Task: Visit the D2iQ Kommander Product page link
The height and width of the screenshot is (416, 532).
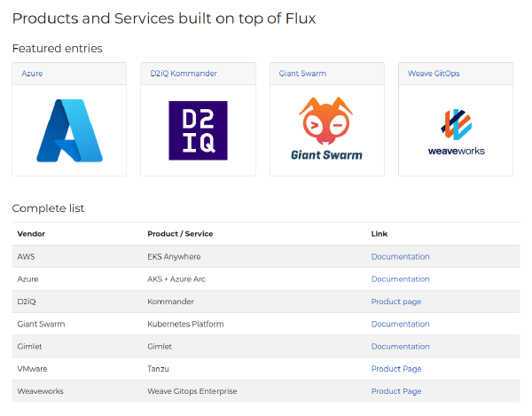Action: (x=395, y=302)
